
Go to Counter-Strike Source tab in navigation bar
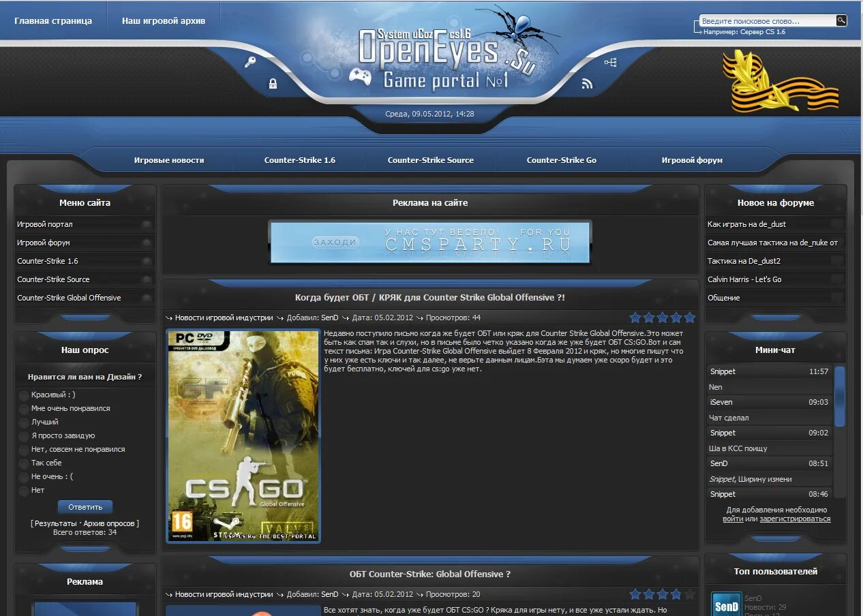tap(431, 160)
